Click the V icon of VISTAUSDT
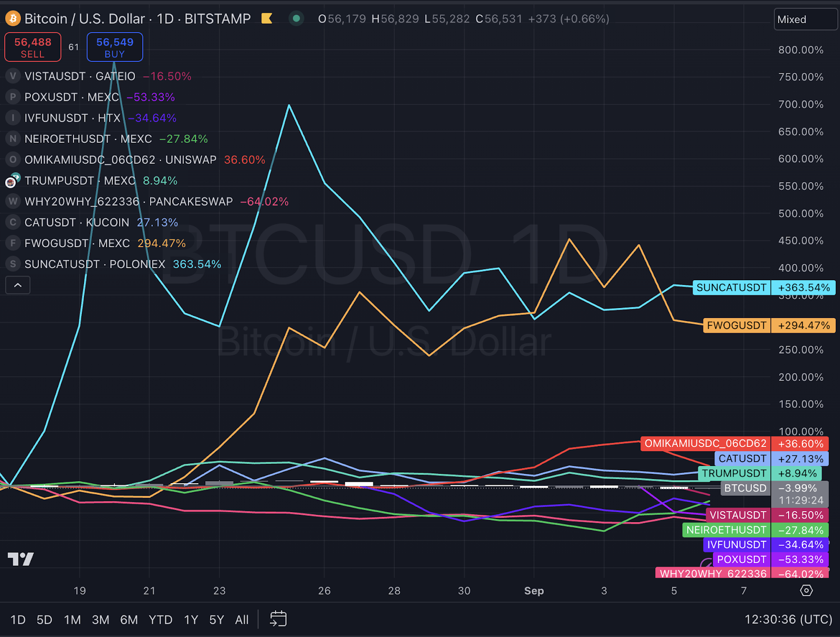 click(x=13, y=76)
